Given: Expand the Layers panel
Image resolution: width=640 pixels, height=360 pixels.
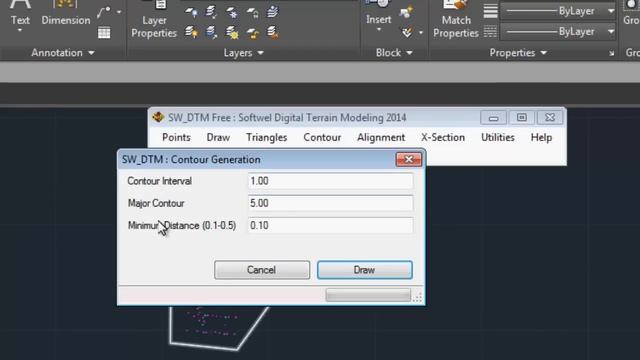Looking at the screenshot, I should click(243, 53).
